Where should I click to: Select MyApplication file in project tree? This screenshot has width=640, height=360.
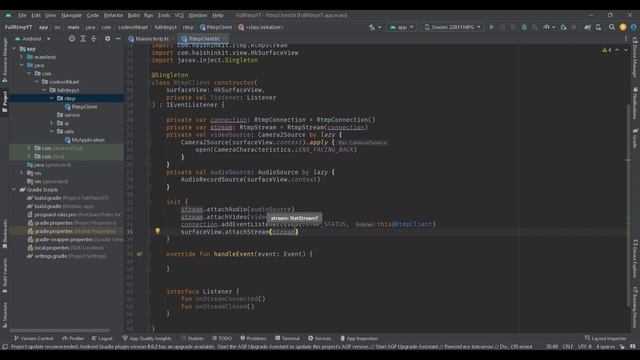click(84, 140)
